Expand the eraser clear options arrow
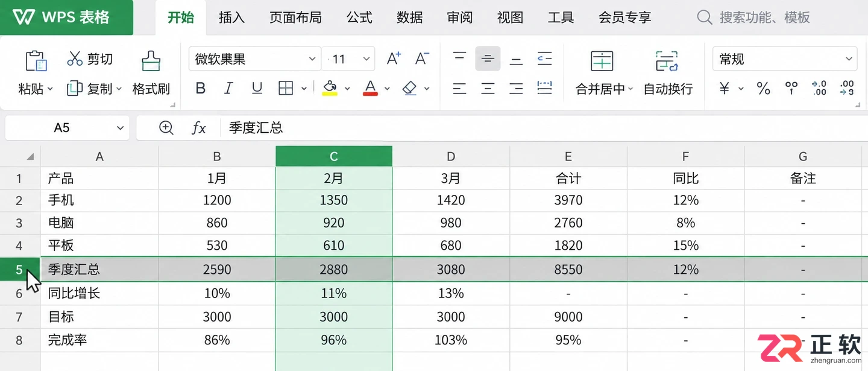Image resolution: width=868 pixels, height=371 pixels. (427, 89)
